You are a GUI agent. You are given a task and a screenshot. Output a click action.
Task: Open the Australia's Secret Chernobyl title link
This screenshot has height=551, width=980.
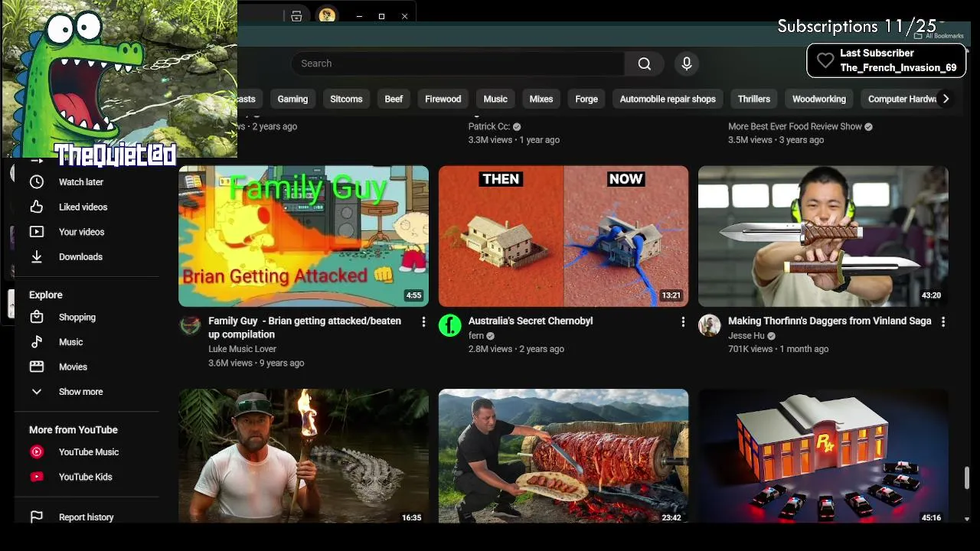[x=531, y=321]
